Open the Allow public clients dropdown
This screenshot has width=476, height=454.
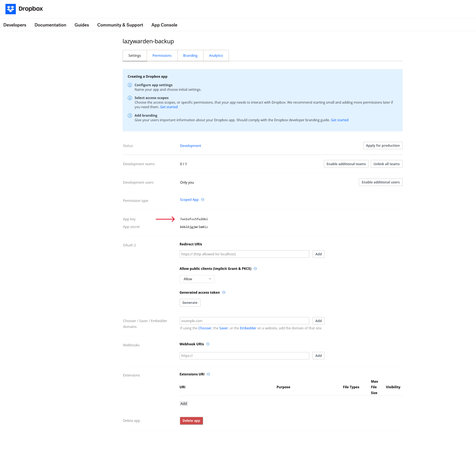197,279
